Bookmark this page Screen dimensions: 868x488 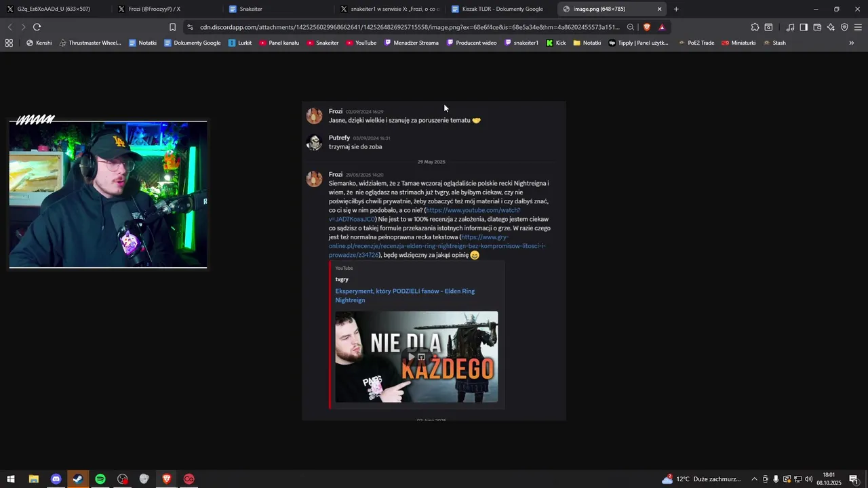point(172,27)
